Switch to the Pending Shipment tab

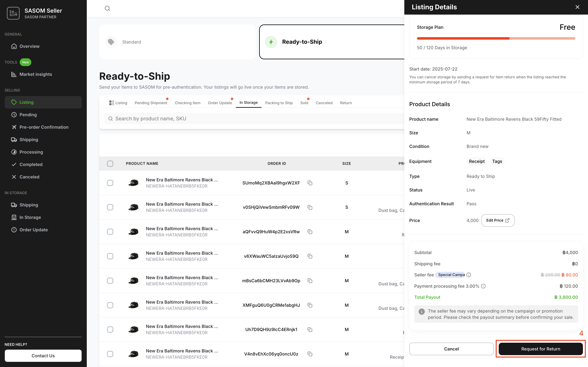tap(151, 103)
